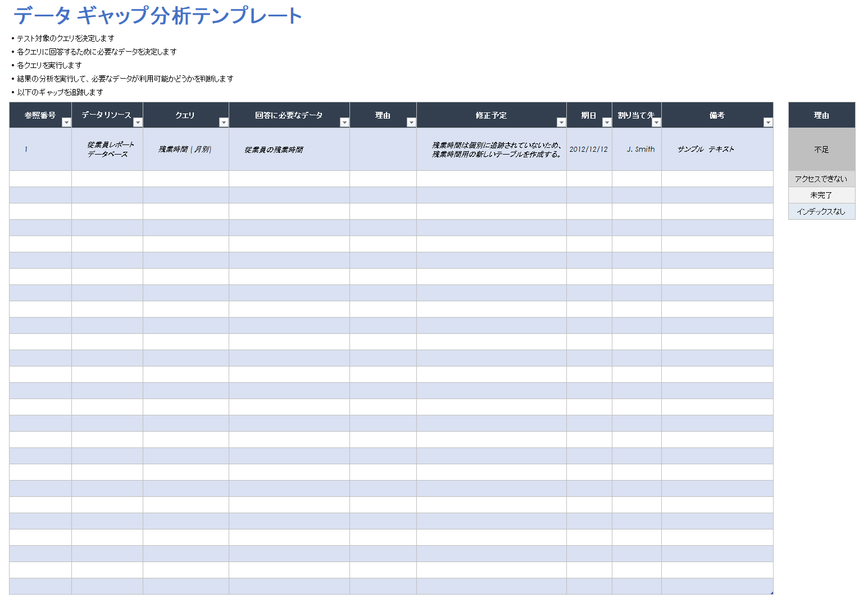Viewport: 868px width, 602px height.
Task: Select the 従業員レポート データベース cell
Action: click(107, 150)
